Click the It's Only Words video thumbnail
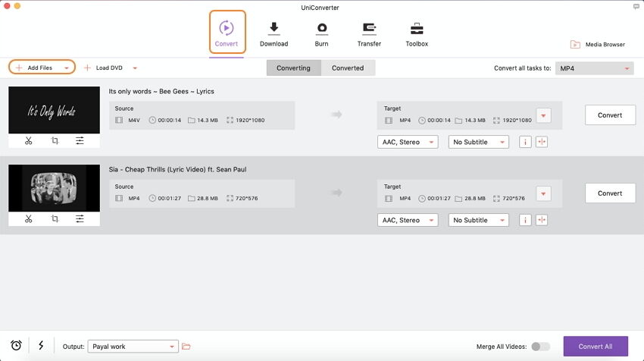The image size is (644, 361). (x=55, y=110)
